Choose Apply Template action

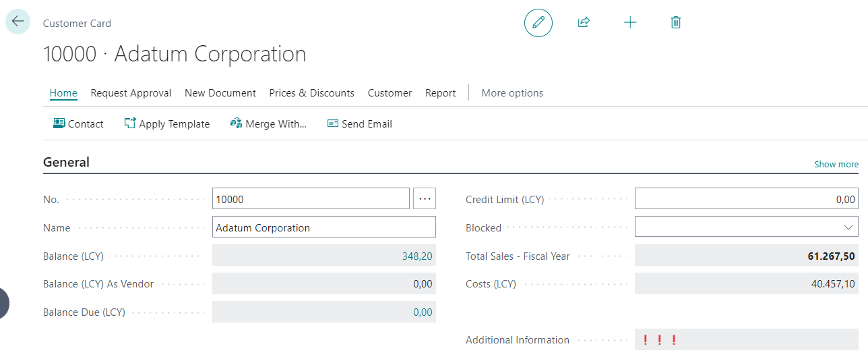[x=167, y=124]
